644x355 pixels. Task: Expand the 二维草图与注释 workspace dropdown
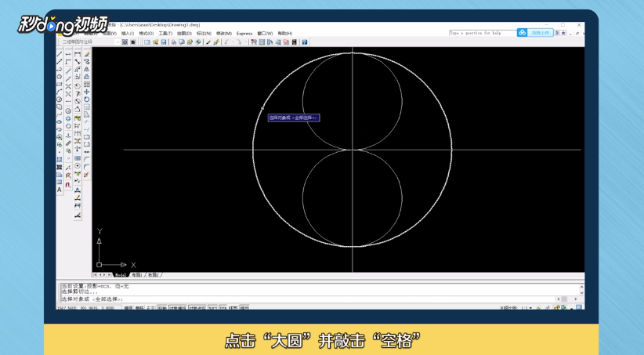click(x=118, y=42)
